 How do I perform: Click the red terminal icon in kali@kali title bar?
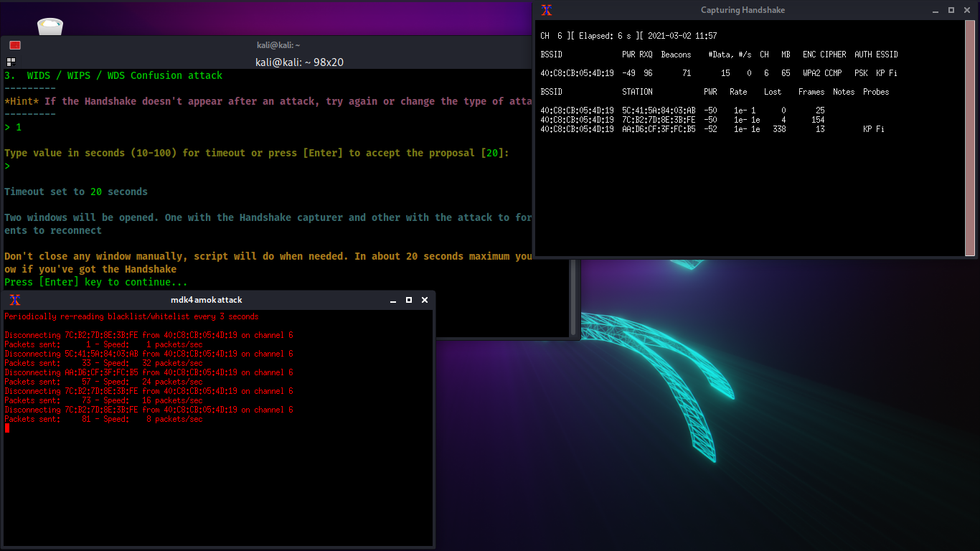pos(15,45)
